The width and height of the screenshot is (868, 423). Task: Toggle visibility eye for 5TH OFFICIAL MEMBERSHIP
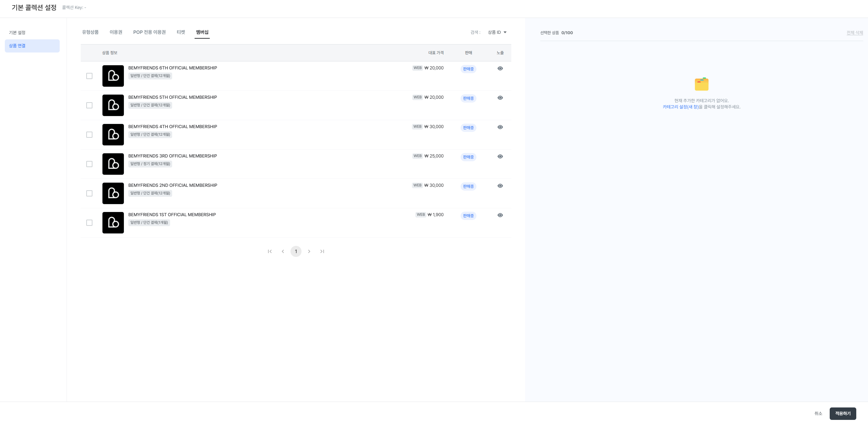click(500, 98)
